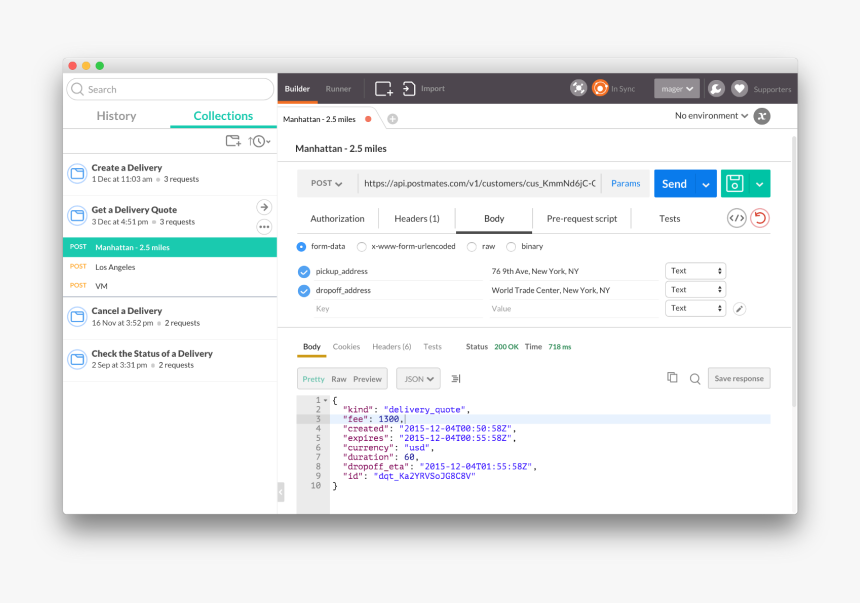This screenshot has height=603, width=860.
Task: Click the empty Value input field
Action: [x=574, y=309]
